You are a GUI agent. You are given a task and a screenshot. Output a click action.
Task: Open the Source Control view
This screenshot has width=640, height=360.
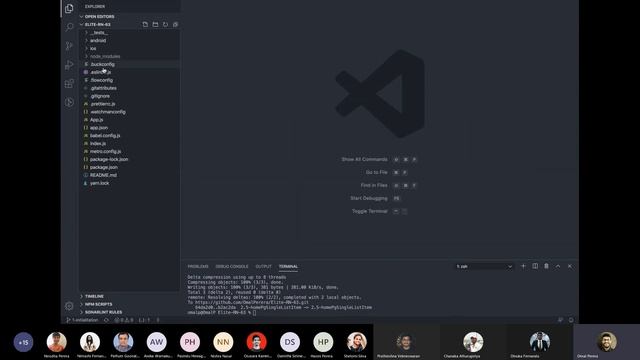click(x=69, y=46)
